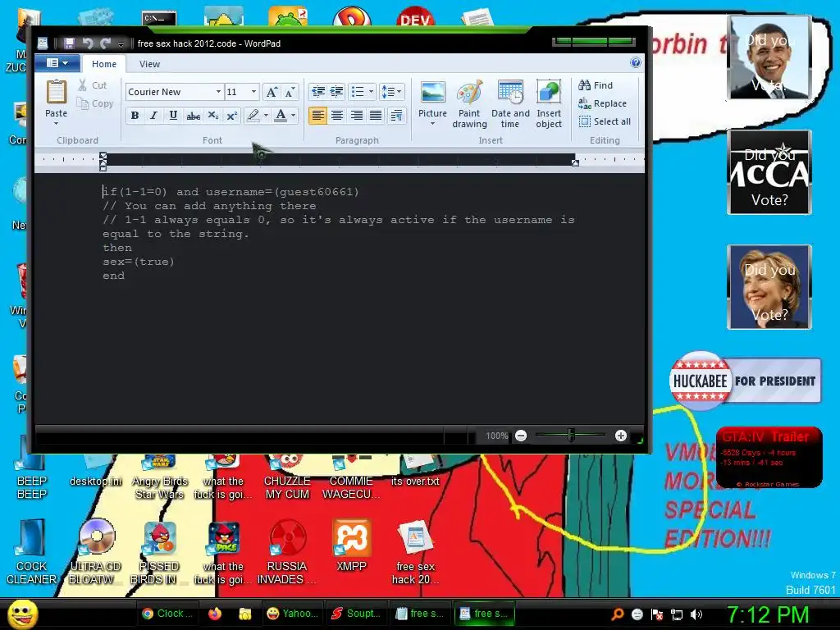The width and height of the screenshot is (840, 630).
Task: Insert Date and time
Action: pyautogui.click(x=510, y=104)
